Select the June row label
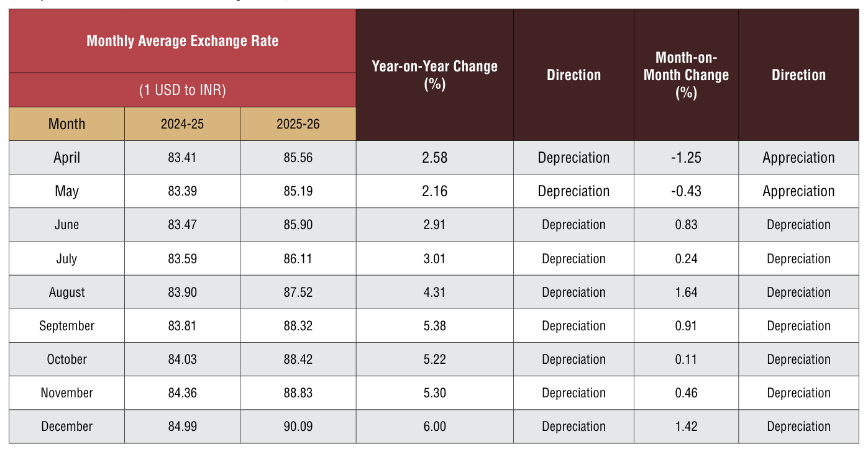The width and height of the screenshot is (868, 452). [67, 225]
